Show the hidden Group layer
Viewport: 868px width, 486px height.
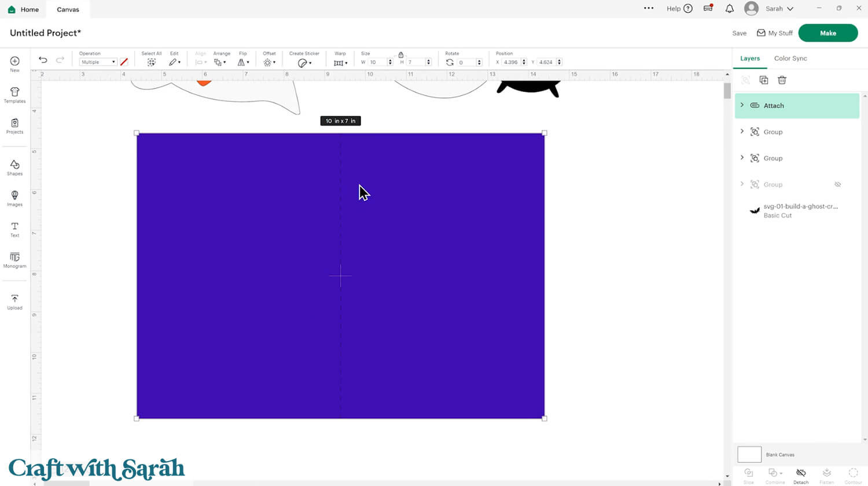pos(837,185)
